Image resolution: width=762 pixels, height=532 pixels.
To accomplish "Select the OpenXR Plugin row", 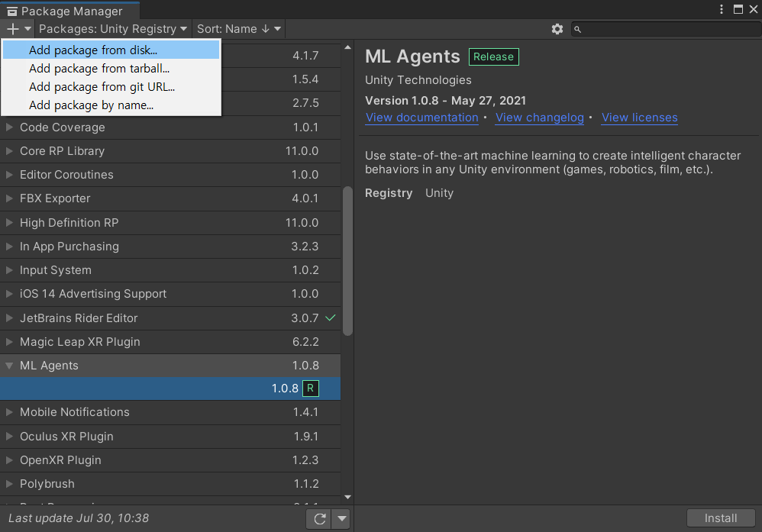I will 170,460.
